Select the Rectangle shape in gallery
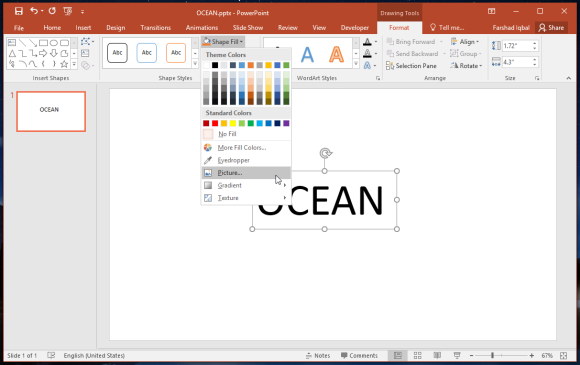The image size is (580, 365). (x=43, y=43)
